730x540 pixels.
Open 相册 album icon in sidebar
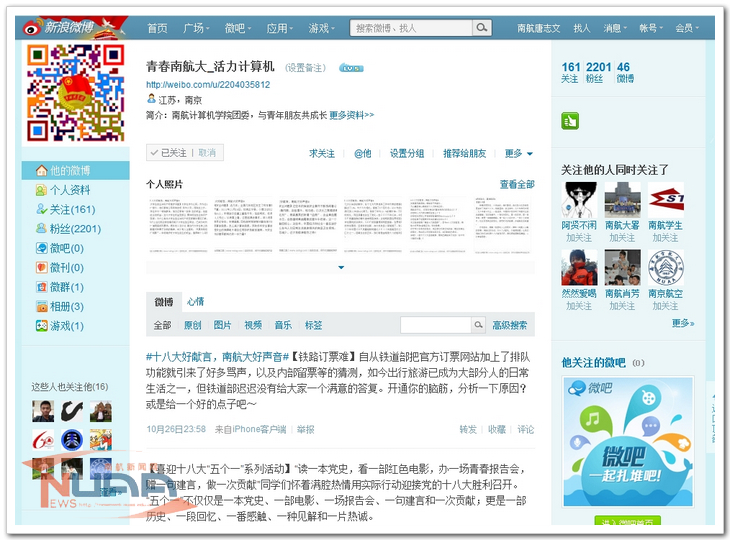pyautogui.click(x=41, y=306)
